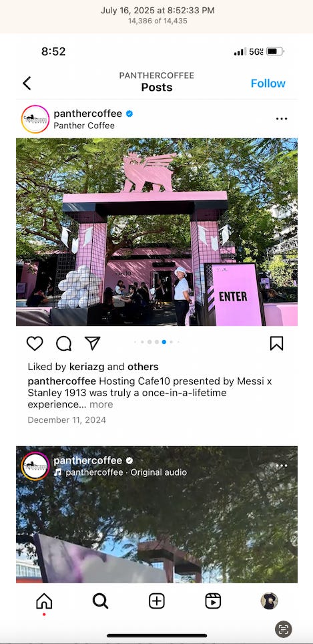Open Search tab in bottom navigation
Viewport: 313px width, 644px height.
(100, 601)
